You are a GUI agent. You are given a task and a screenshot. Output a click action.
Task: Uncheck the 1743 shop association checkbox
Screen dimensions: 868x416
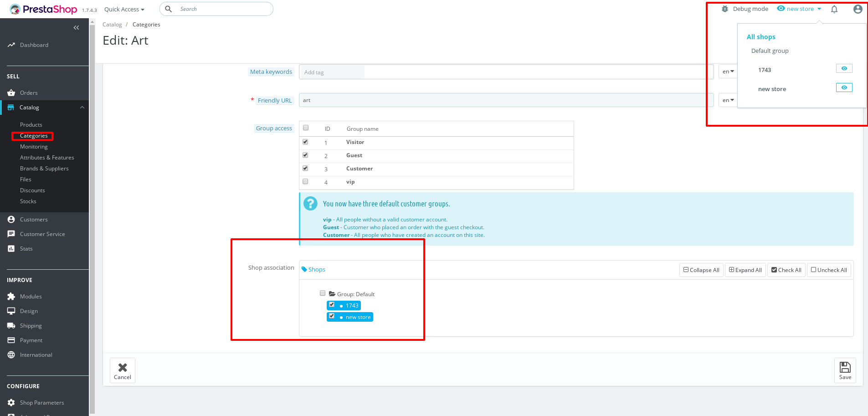(332, 305)
